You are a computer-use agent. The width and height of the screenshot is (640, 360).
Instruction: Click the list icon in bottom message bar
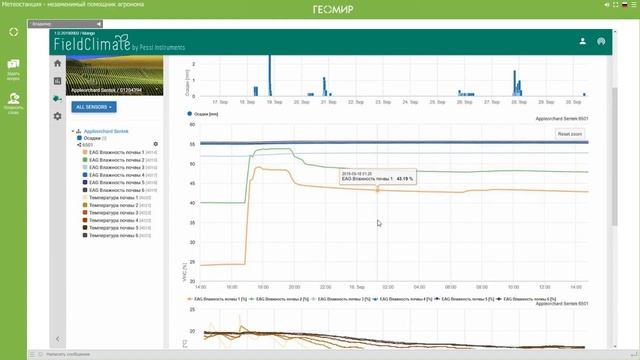tap(32, 354)
